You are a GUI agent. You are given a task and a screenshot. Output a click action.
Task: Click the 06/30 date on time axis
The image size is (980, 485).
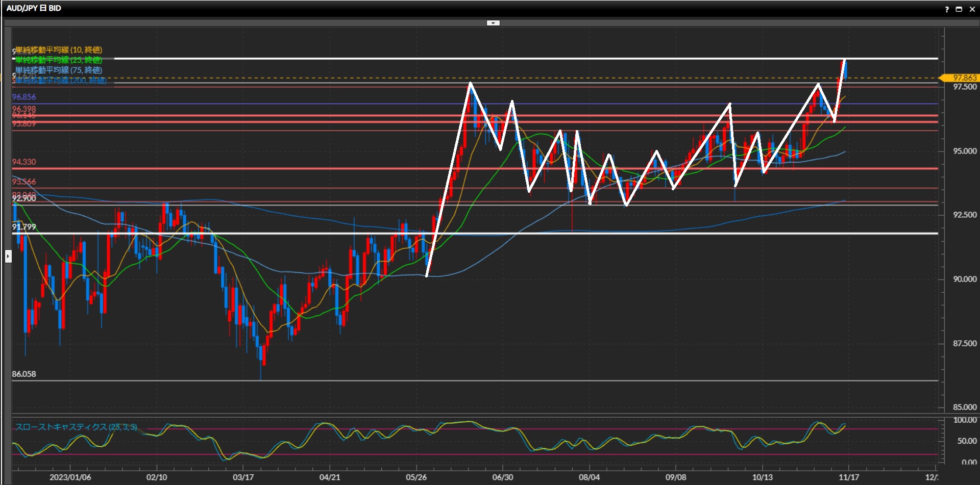coord(502,477)
